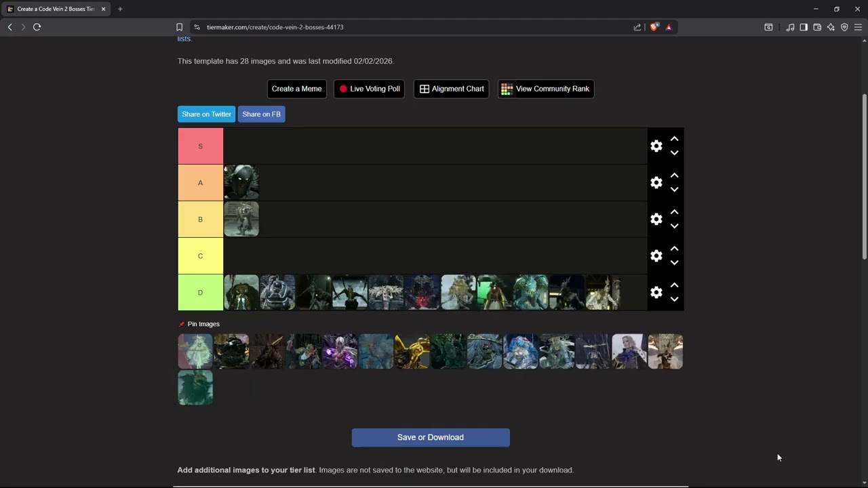
Task: Click Save or Download button
Action: 431,437
